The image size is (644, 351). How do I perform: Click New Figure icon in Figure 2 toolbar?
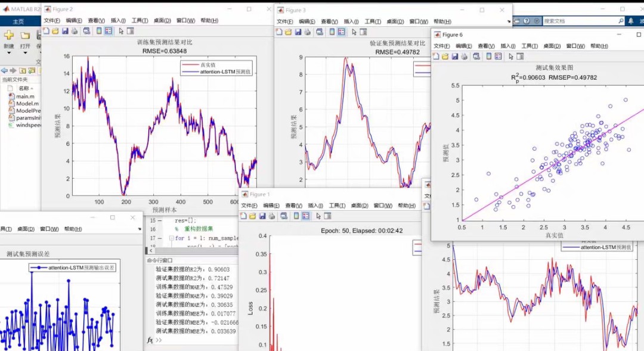coord(47,31)
